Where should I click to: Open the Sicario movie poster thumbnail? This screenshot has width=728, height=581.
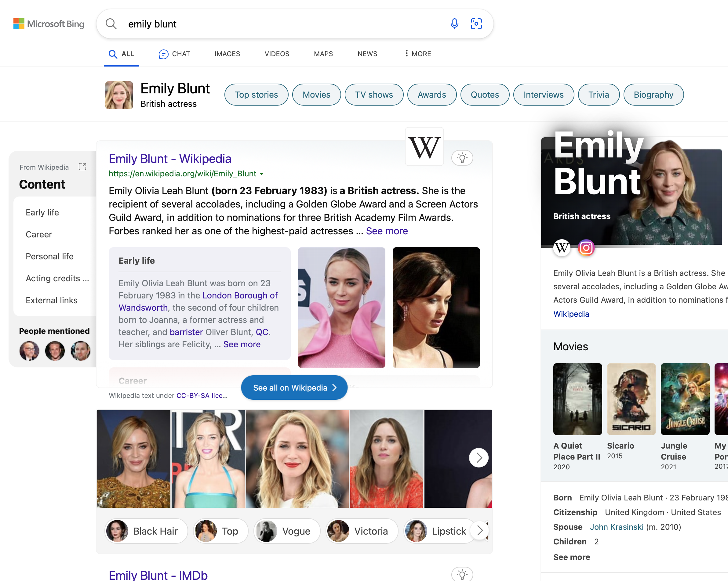[x=631, y=399]
